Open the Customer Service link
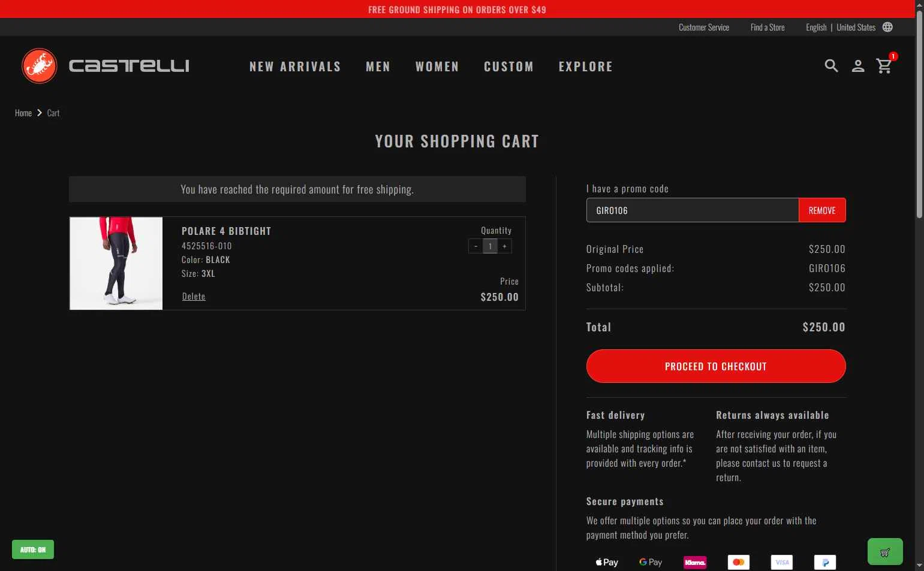Viewport: 924px width, 571px height. click(704, 28)
